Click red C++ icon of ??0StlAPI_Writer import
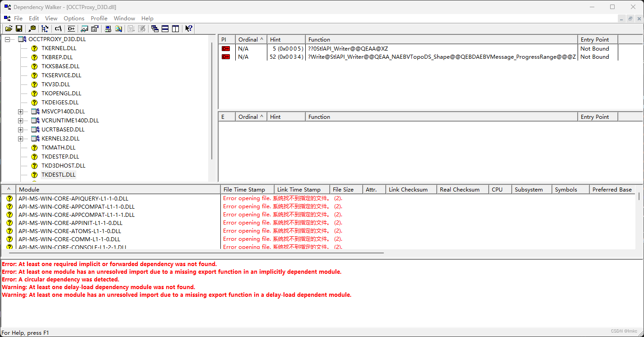 pyautogui.click(x=226, y=48)
